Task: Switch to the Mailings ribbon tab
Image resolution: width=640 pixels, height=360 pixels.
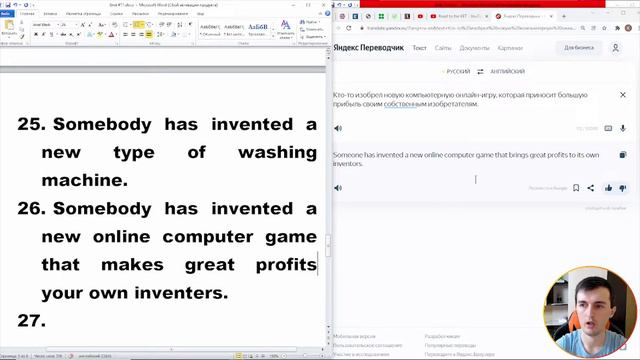Action: click(140, 13)
